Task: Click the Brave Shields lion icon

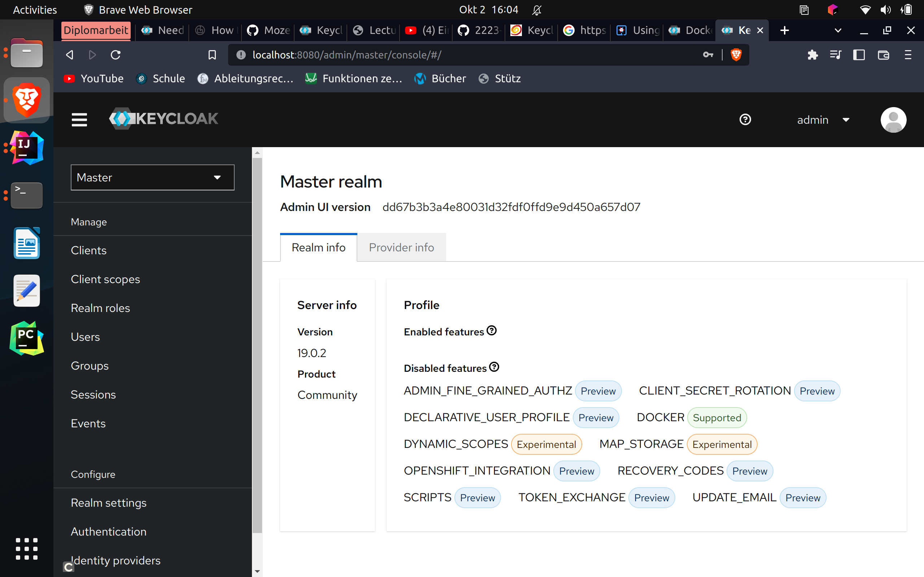Action: [735, 54]
